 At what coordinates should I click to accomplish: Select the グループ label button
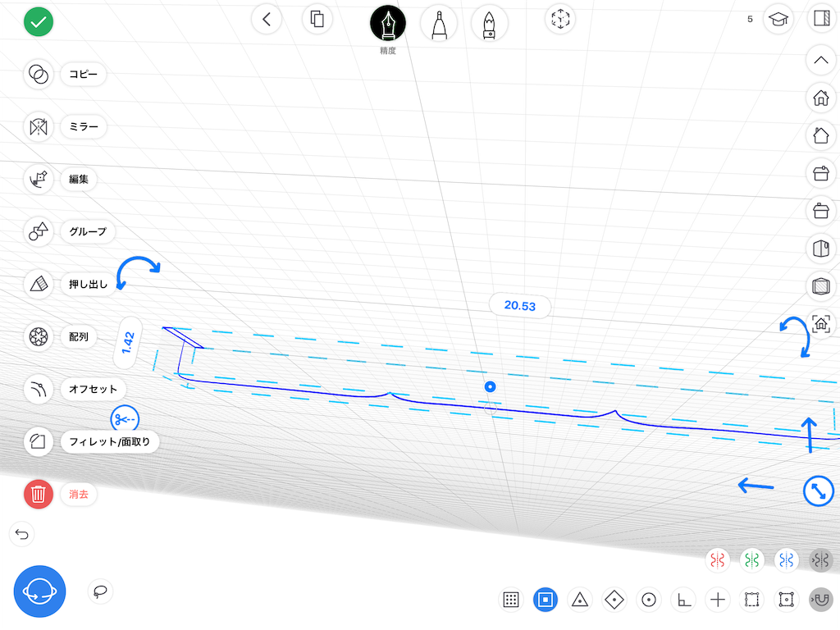point(88,231)
